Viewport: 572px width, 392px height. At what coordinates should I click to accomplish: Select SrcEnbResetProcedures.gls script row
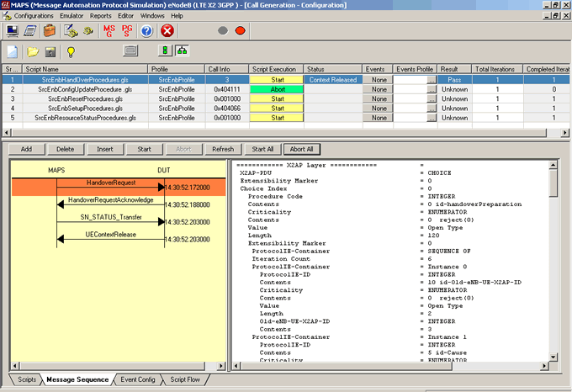click(286, 98)
